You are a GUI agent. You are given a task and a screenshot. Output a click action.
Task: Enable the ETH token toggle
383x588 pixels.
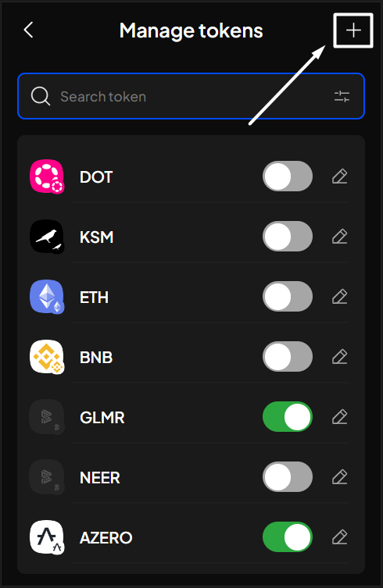(x=288, y=297)
